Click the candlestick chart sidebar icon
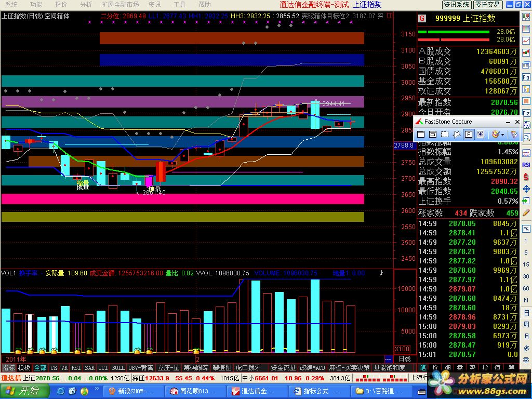Image resolution: width=532 pixels, height=399 pixels. pyautogui.click(x=526, y=53)
